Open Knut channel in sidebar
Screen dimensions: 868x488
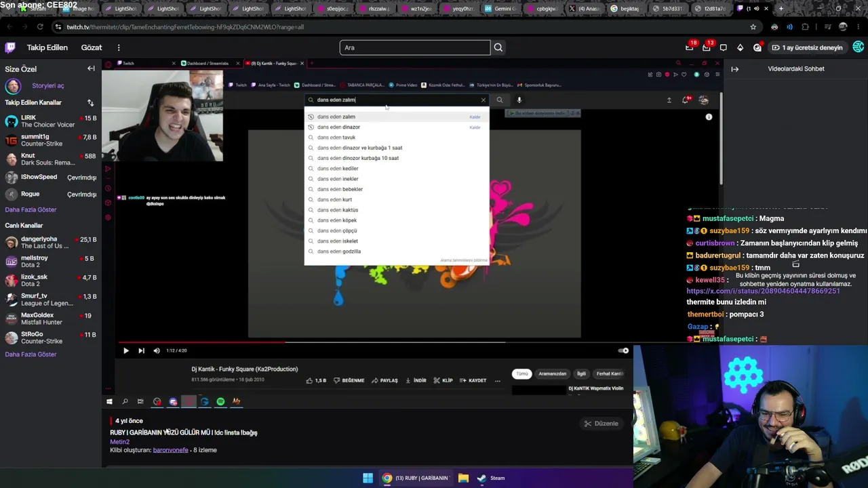point(51,159)
